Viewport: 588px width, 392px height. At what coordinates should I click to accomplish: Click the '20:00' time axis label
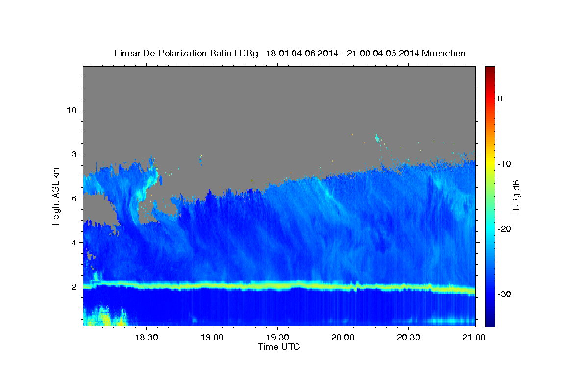pos(343,338)
